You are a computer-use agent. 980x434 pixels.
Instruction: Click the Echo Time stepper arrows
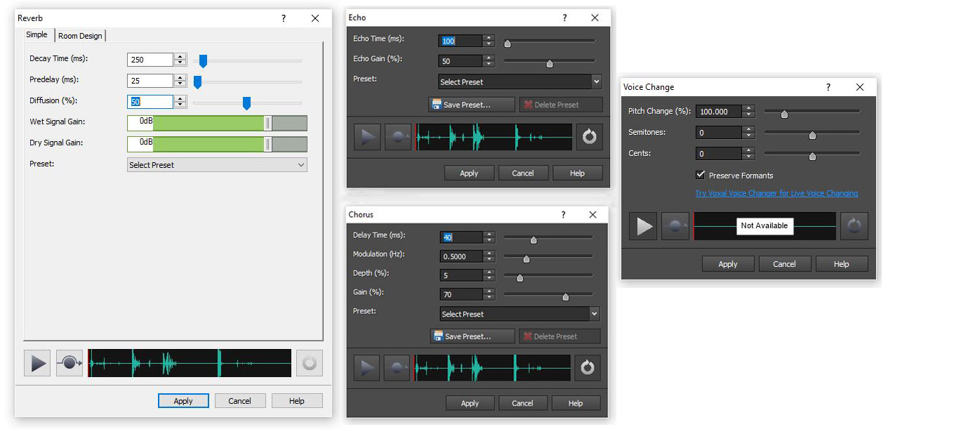pos(489,41)
